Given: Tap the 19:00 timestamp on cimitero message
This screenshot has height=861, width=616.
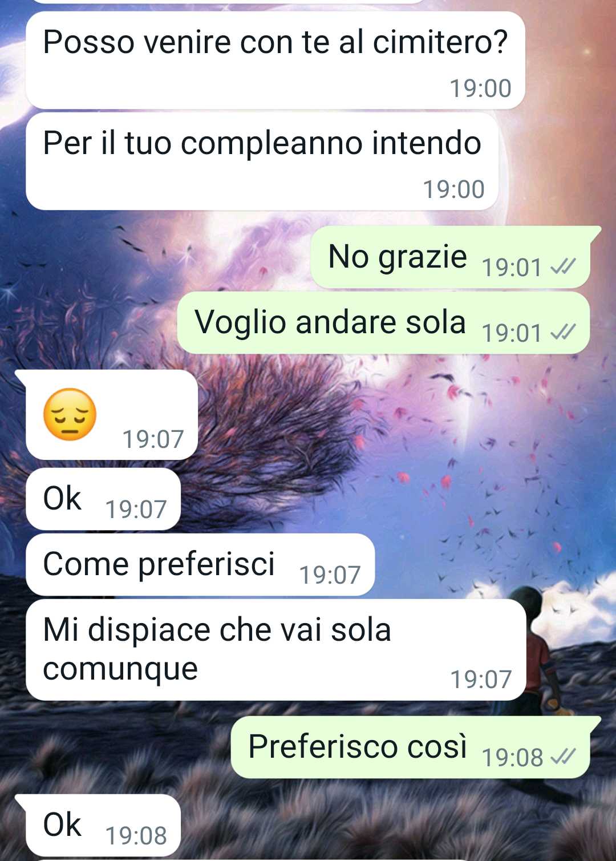Looking at the screenshot, I should tap(481, 88).
